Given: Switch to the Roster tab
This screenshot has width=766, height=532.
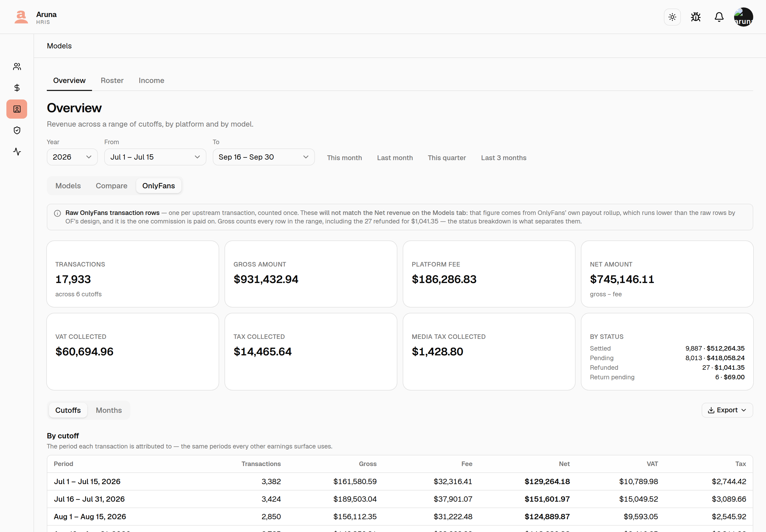Looking at the screenshot, I should tap(112, 80).
